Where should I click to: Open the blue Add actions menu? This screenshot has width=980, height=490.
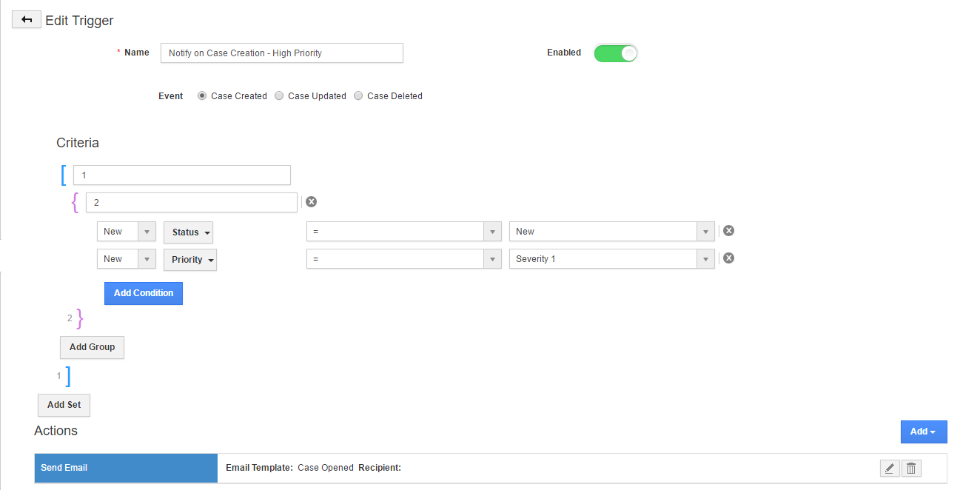pyautogui.click(x=923, y=432)
